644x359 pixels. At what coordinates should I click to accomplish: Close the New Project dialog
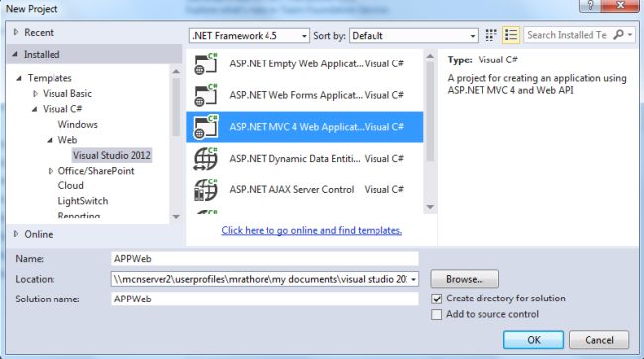pyautogui.click(x=620, y=5)
